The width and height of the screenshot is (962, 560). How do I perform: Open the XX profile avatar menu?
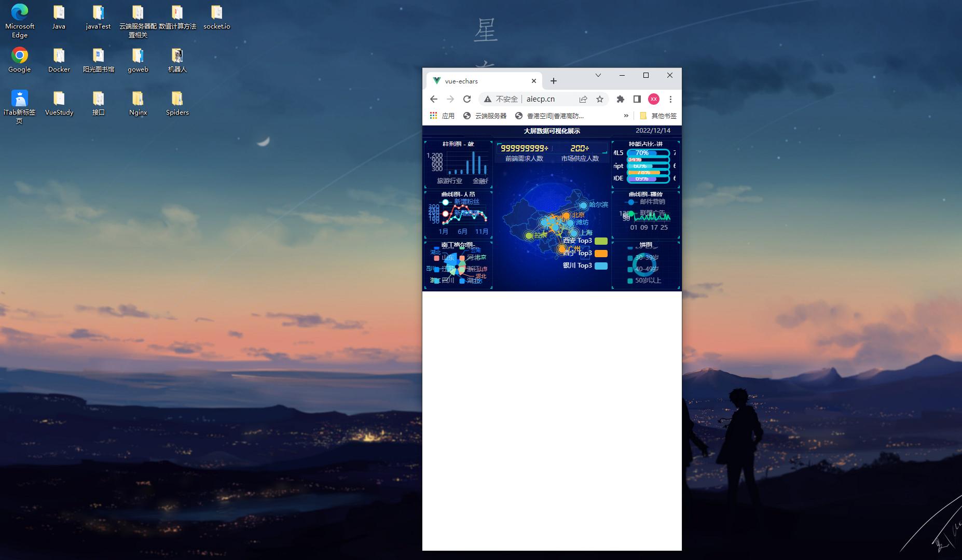(x=654, y=99)
